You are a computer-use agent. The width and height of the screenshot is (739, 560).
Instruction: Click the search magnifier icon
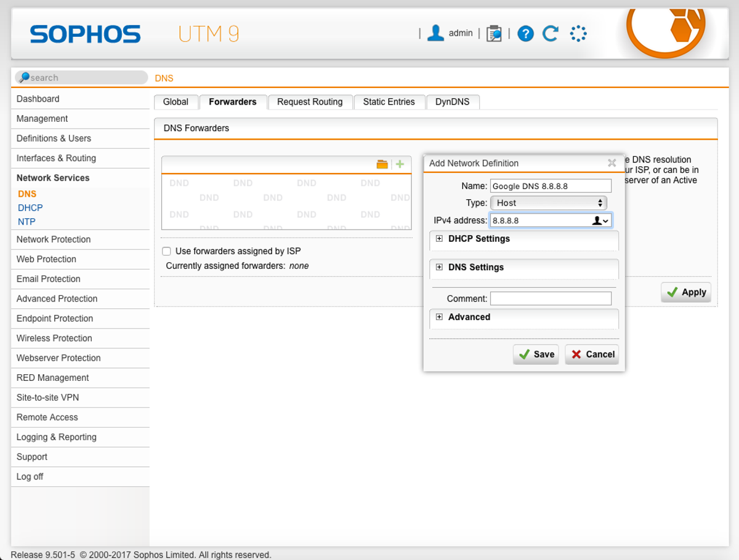click(x=24, y=78)
